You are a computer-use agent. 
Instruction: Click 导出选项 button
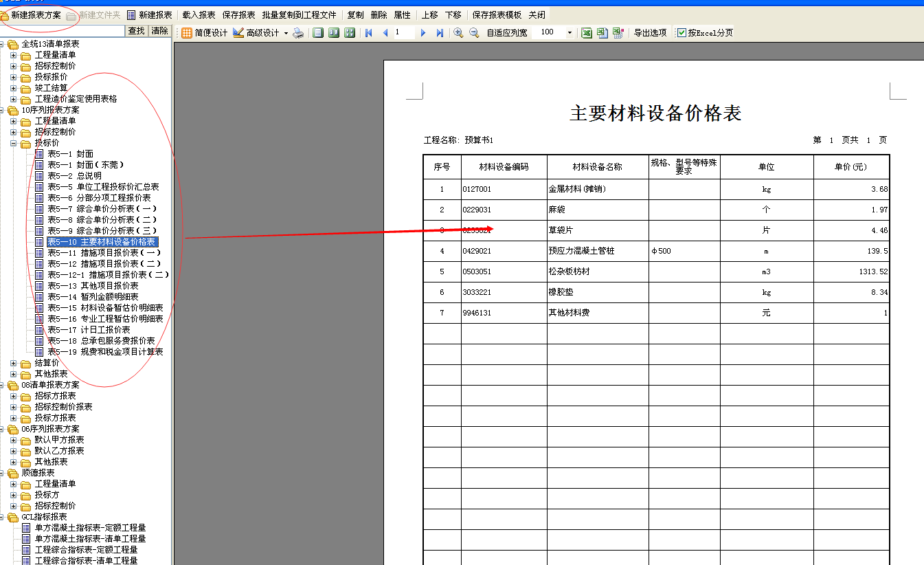pyautogui.click(x=650, y=32)
